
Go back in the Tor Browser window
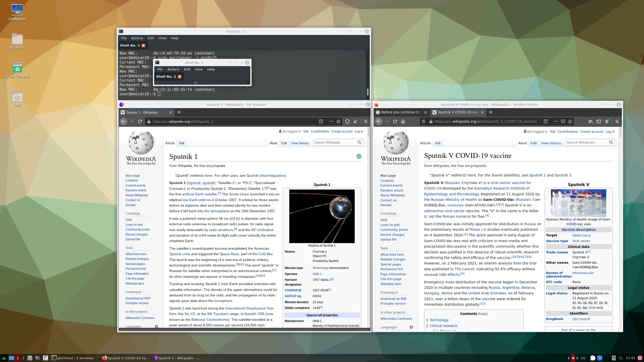tap(124, 121)
